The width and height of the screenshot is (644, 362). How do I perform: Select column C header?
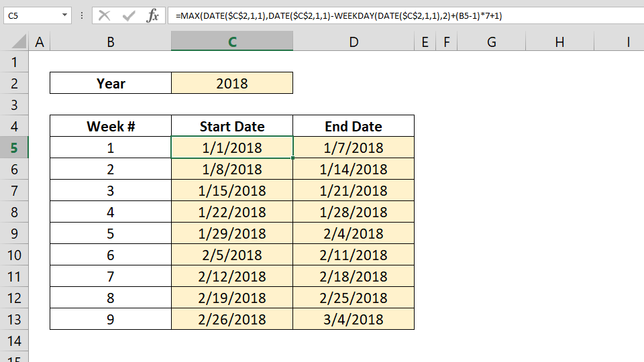point(232,42)
